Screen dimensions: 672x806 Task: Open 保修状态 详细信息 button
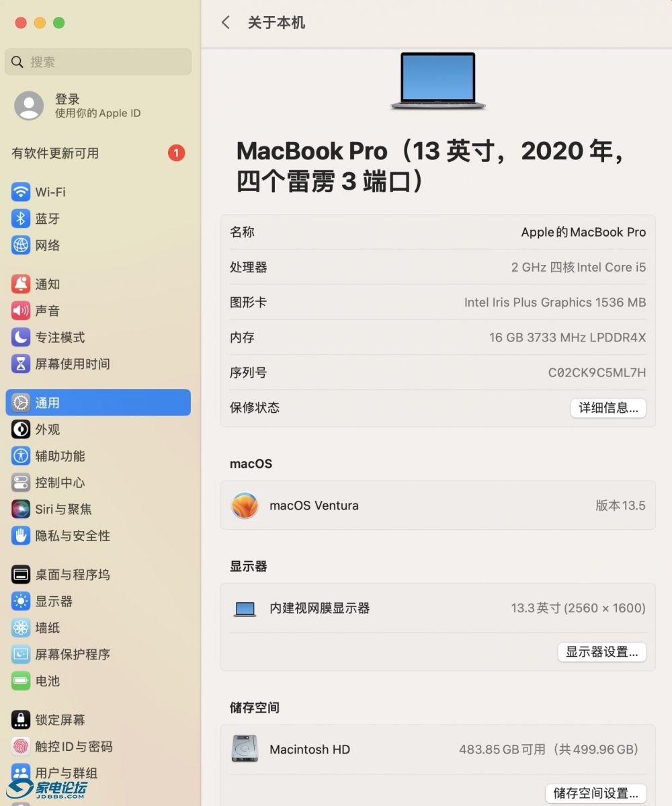608,407
